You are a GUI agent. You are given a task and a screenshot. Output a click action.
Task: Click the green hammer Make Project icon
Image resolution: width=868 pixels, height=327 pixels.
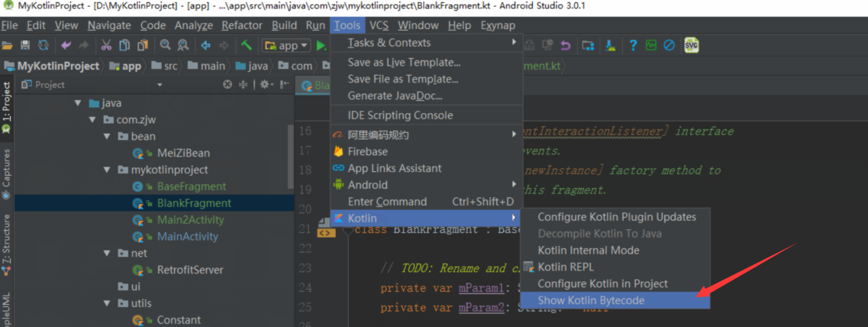[x=246, y=46]
